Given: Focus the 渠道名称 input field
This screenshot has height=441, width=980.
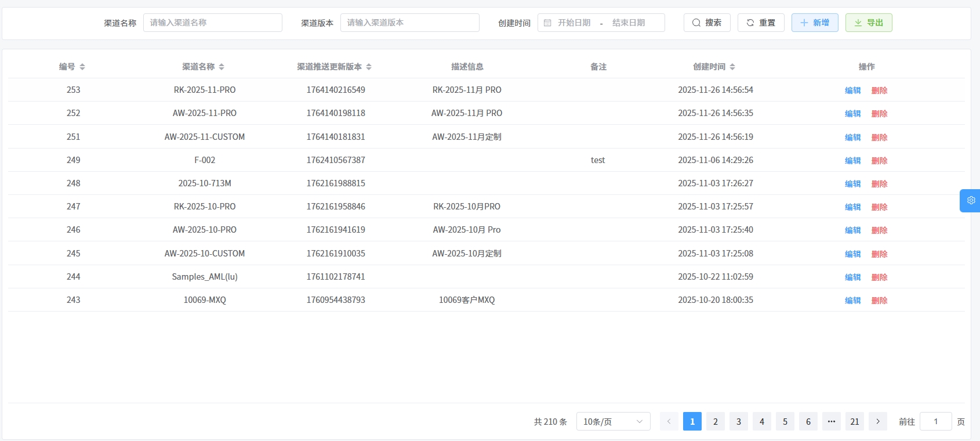Looking at the screenshot, I should (x=212, y=23).
